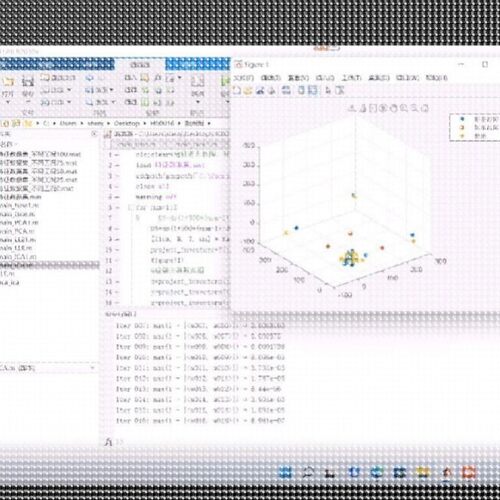Image resolution: width=500 pixels, height=500 pixels.
Task: Select the Edit Plot arrow tool
Action: point(328,90)
